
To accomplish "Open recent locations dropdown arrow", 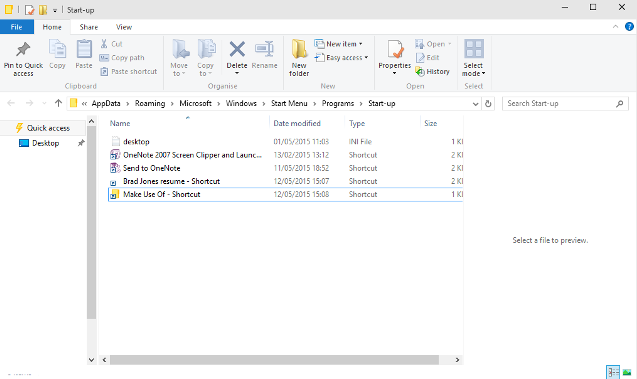I will [x=44, y=104].
